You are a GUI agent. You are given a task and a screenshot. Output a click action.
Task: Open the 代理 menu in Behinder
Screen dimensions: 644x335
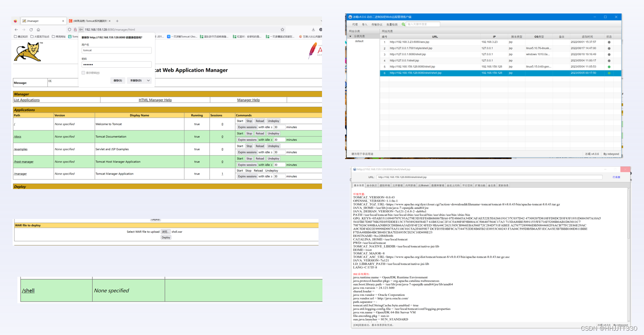click(355, 25)
